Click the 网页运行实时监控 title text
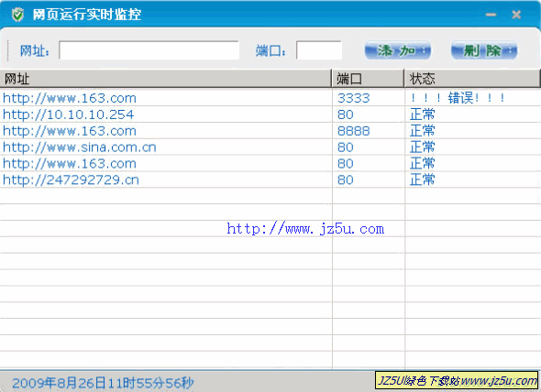This screenshot has height=392, width=541. pos(87,15)
